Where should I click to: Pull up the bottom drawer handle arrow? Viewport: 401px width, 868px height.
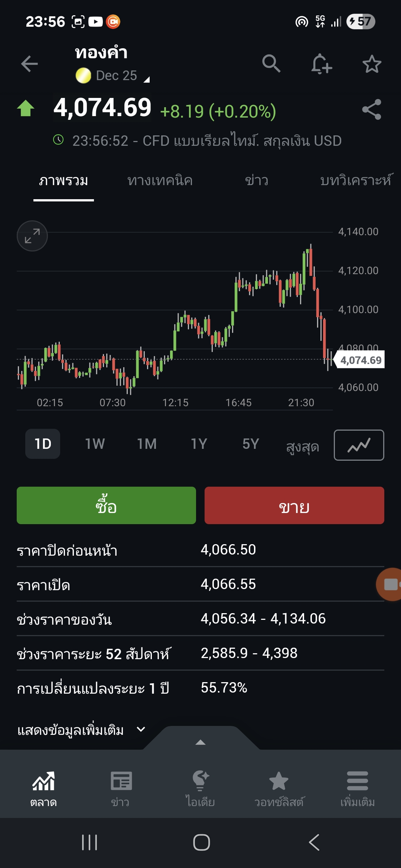[x=200, y=742]
